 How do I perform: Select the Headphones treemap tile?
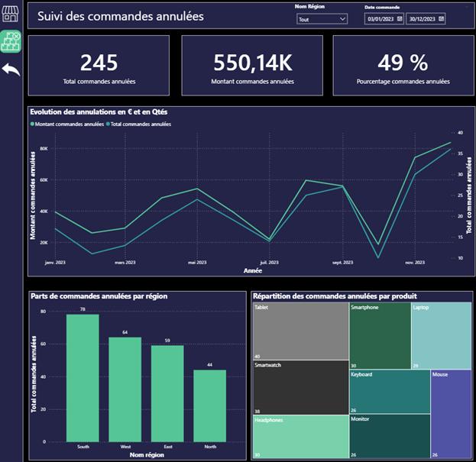(300, 436)
